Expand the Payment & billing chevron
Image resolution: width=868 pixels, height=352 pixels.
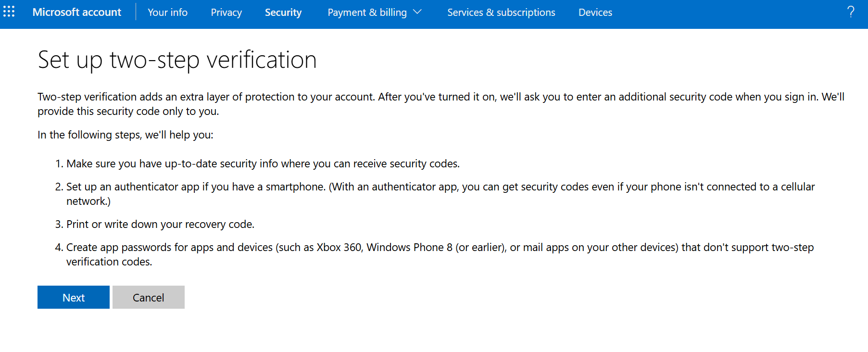pyautogui.click(x=417, y=12)
